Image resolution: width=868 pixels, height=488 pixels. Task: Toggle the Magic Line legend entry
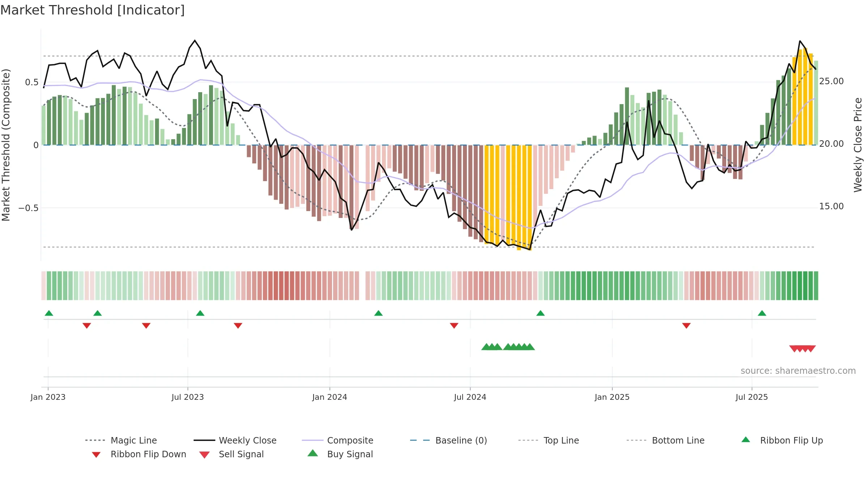(x=121, y=440)
